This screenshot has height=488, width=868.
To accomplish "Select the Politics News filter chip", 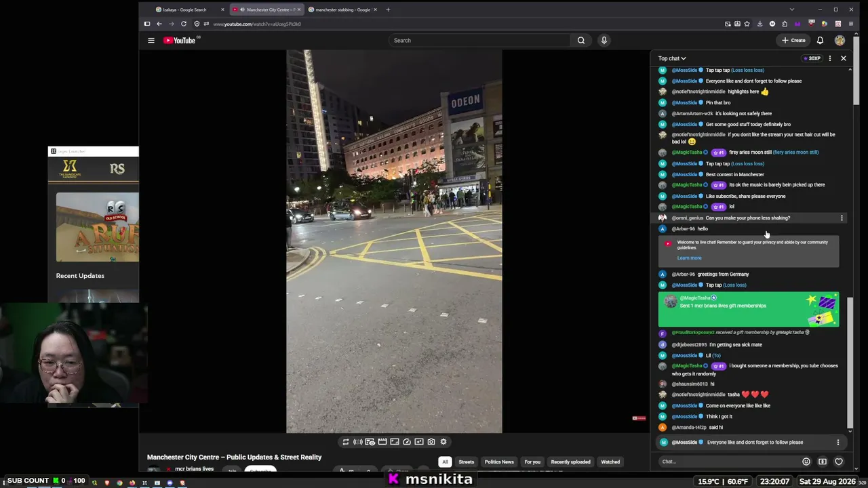I will [x=499, y=462].
